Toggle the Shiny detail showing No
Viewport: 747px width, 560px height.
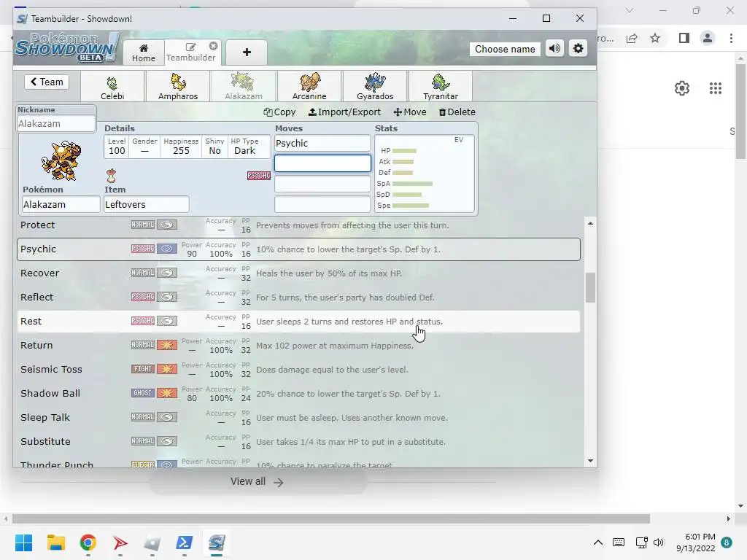215,147
